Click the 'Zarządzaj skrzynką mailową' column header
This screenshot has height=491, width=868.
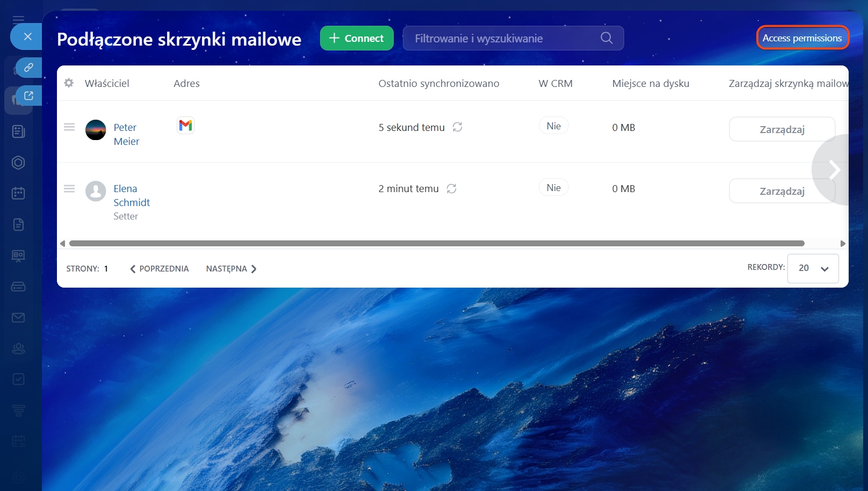(x=789, y=84)
